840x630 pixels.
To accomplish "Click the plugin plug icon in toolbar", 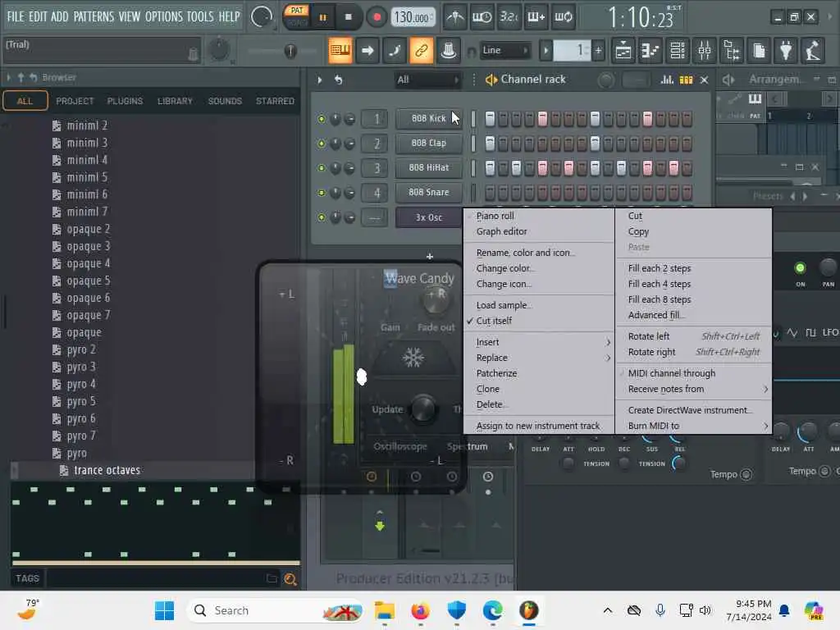I will tap(786, 50).
